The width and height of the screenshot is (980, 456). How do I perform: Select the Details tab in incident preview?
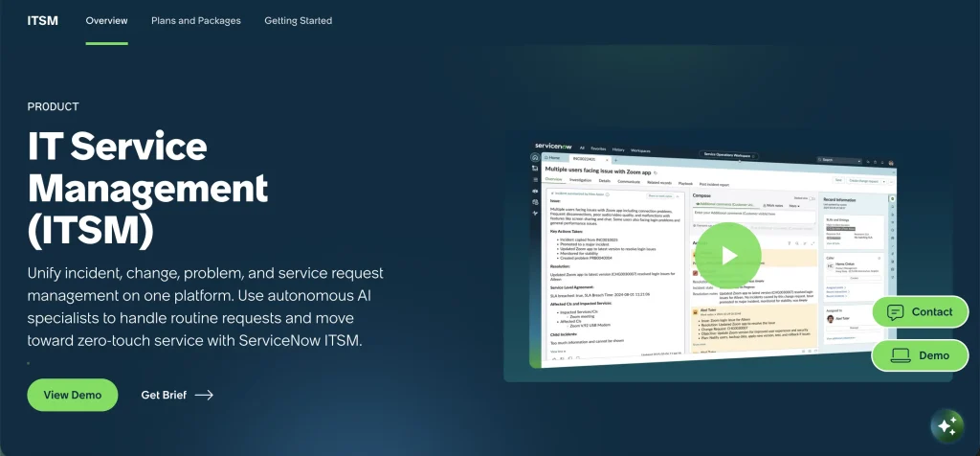point(605,181)
